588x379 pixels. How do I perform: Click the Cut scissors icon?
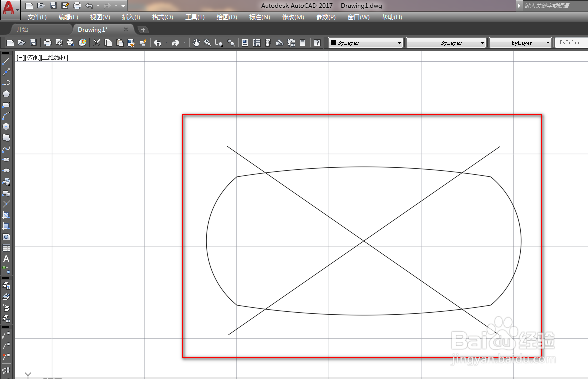tap(97, 43)
